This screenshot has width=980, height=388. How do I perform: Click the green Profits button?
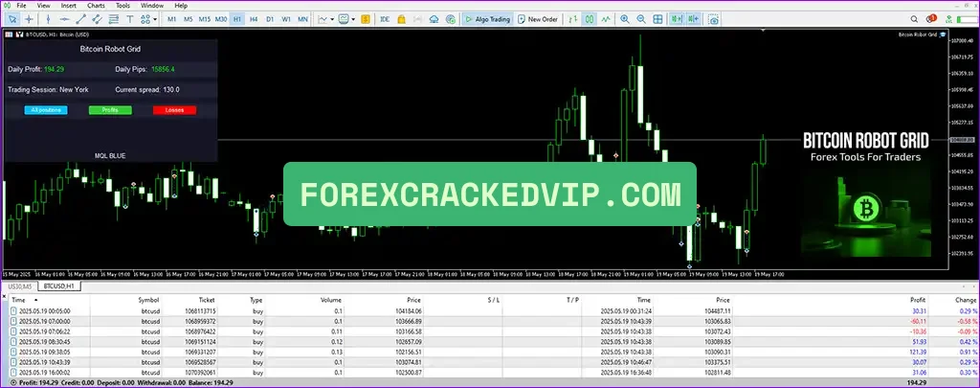110,110
